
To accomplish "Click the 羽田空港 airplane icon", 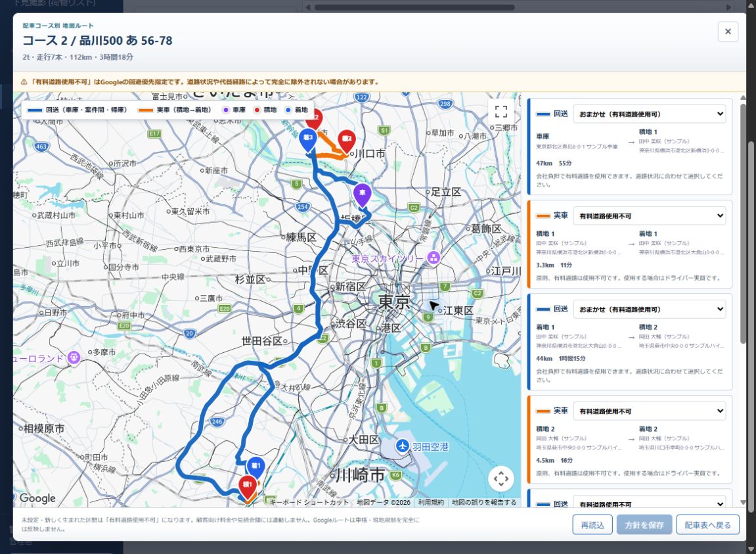I will point(402,446).
